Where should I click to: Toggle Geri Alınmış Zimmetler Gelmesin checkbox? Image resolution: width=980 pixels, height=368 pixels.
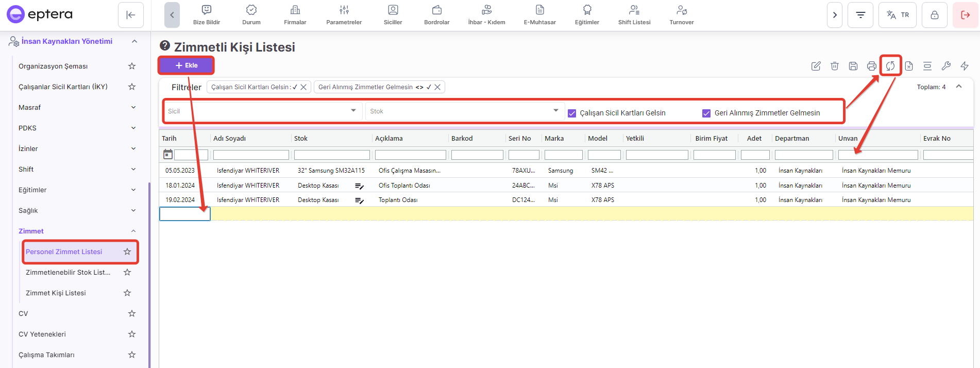[706, 113]
